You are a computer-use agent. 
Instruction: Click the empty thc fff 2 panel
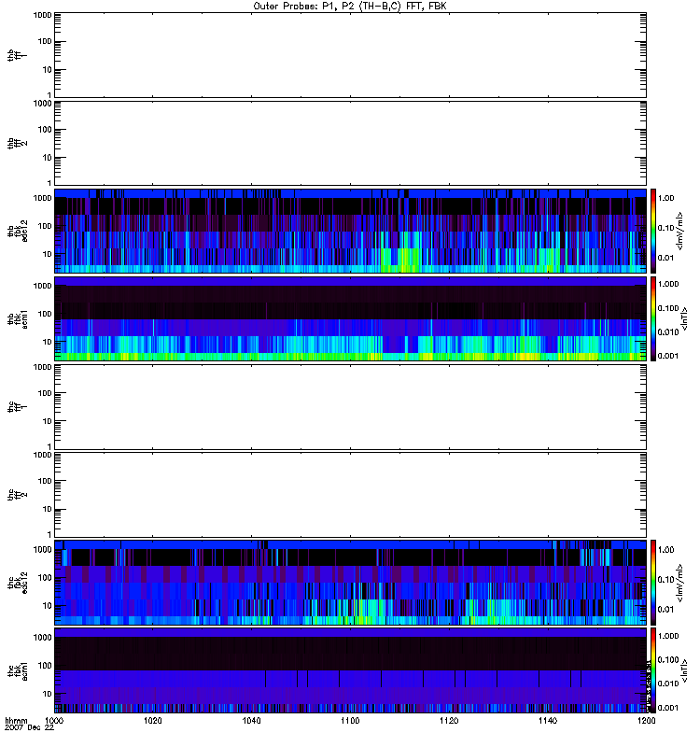350,494
